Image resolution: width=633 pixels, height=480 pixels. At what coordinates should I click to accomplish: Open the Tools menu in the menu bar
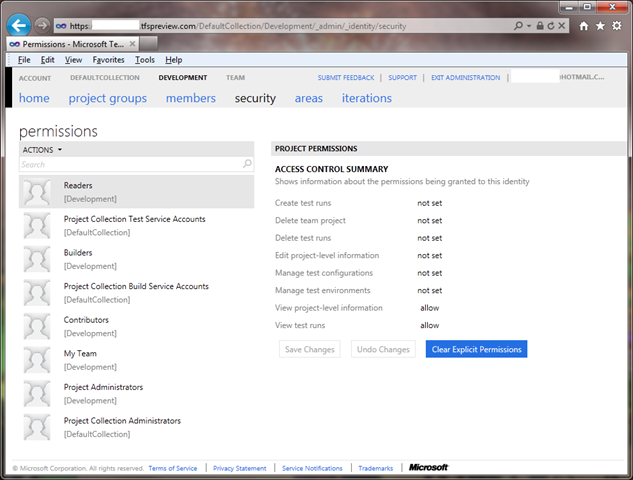145,60
